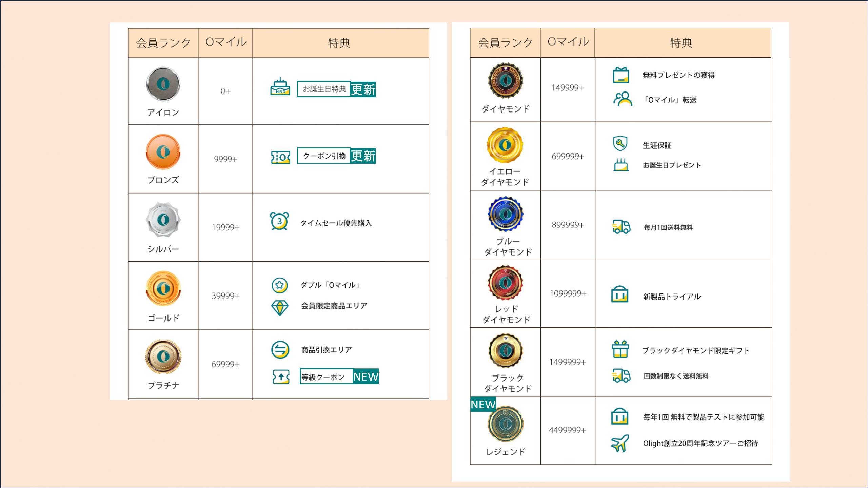Click the star double O-mile icon
Viewport: 868px width, 488px height.
279,285
